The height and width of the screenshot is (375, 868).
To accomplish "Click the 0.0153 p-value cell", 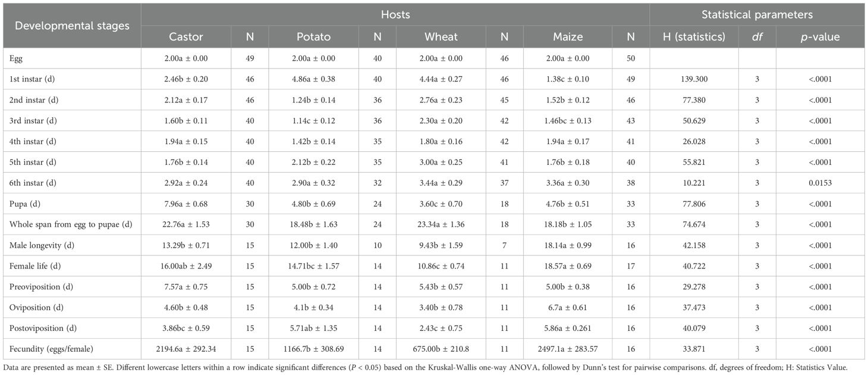I will point(820,183).
